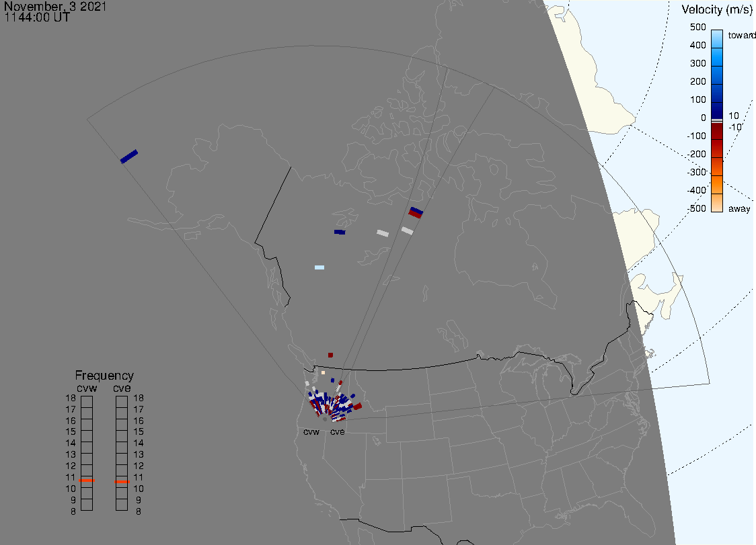Click the "cvw" radar label on the map
The image size is (756, 545).
click(311, 431)
